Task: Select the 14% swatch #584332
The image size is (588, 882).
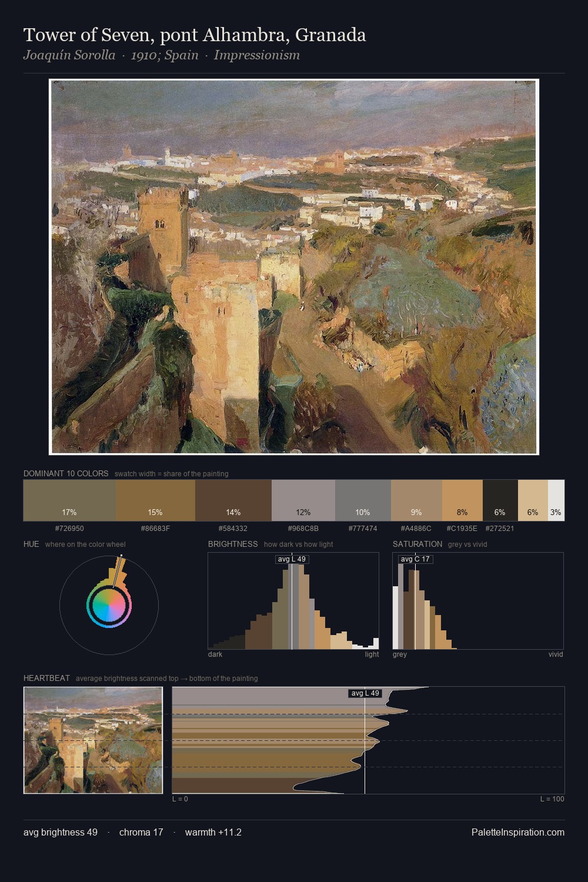Action: [233, 500]
